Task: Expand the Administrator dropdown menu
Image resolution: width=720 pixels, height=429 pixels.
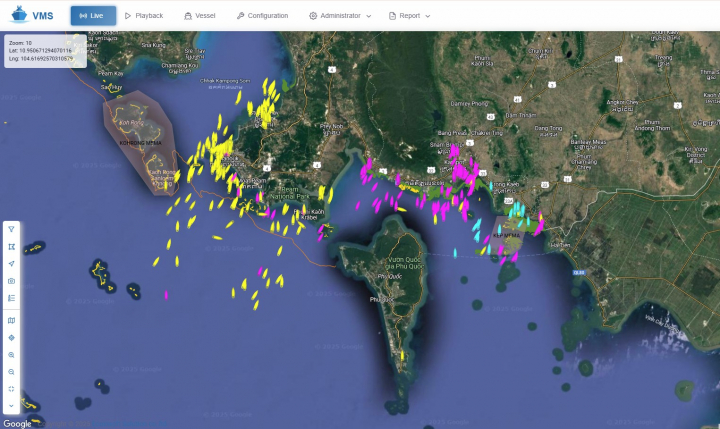Action: pyautogui.click(x=339, y=16)
